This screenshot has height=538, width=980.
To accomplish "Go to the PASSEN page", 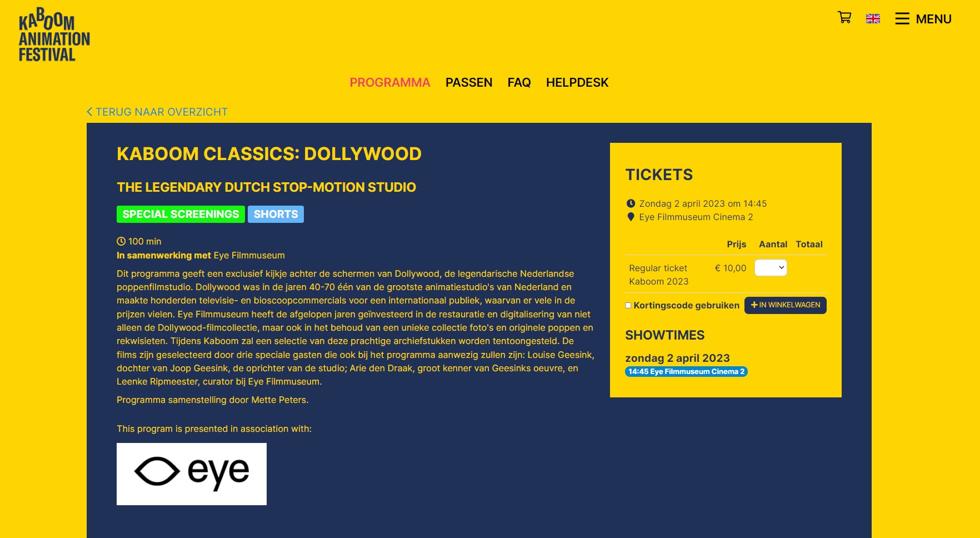I will [x=469, y=82].
